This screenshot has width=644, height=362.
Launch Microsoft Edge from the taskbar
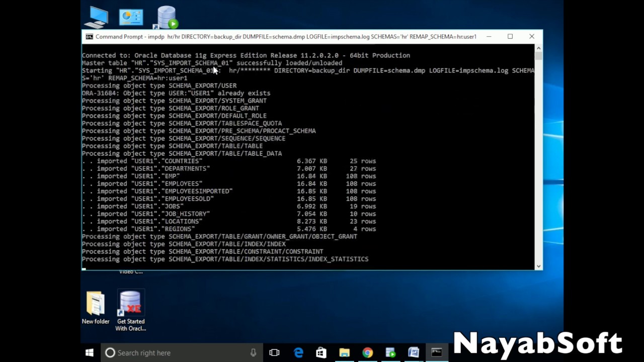[x=298, y=353]
